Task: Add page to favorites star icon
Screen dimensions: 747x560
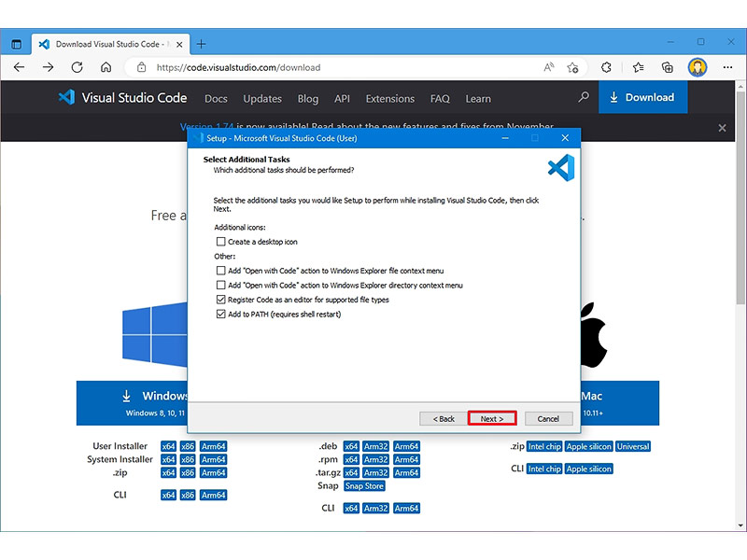Action: click(572, 67)
